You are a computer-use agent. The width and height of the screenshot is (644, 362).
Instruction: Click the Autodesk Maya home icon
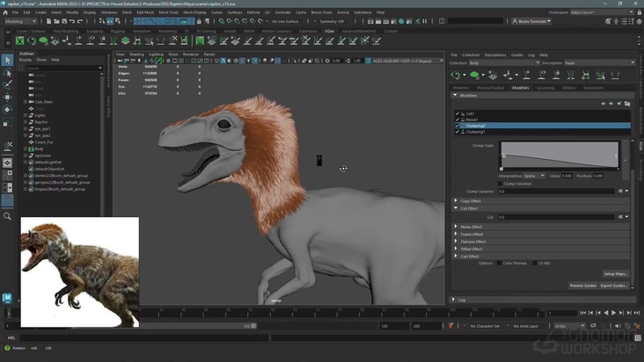coord(7,298)
